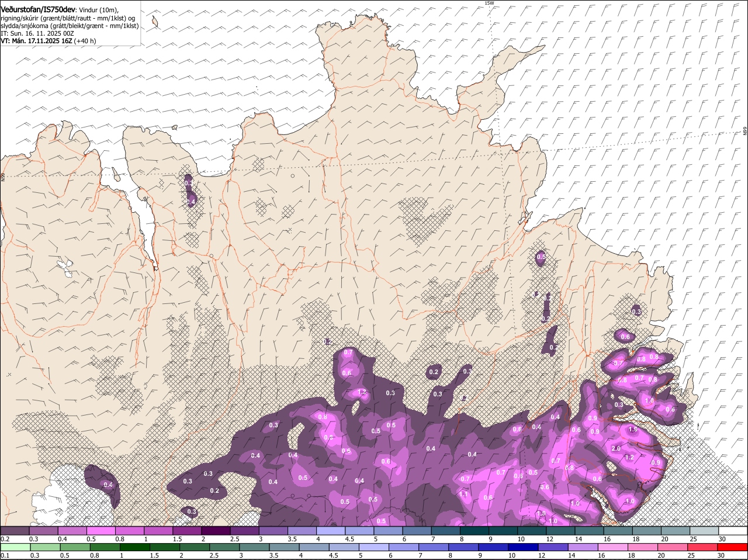Pick the bright pink swatch between 0.5 and 0.8 in purple row
This screenshot has width=748, height=560.
point(101,530)
